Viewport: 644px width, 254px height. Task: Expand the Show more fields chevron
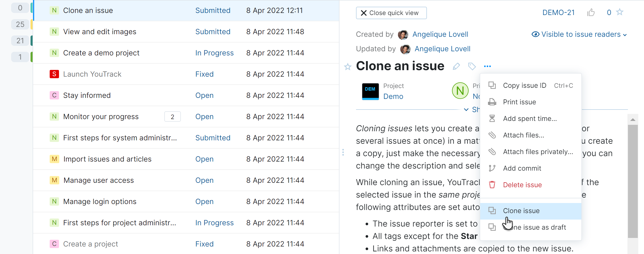466,110
